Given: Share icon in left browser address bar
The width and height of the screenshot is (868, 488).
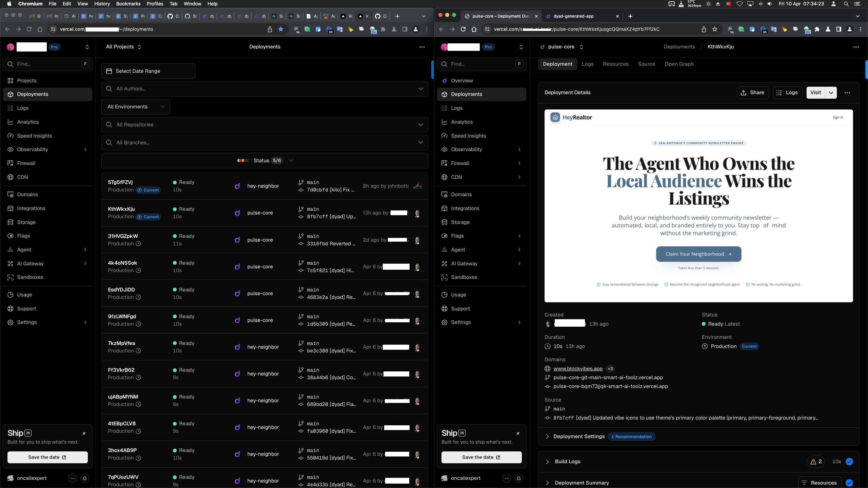Looking at the screenshot, I should (x=270, y=29).
